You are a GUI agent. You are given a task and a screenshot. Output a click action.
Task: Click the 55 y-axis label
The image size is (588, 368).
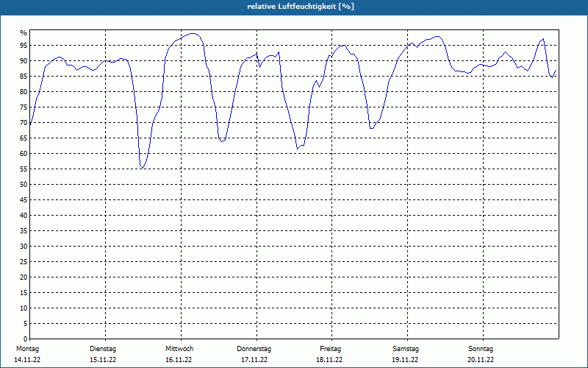point(24,169)
